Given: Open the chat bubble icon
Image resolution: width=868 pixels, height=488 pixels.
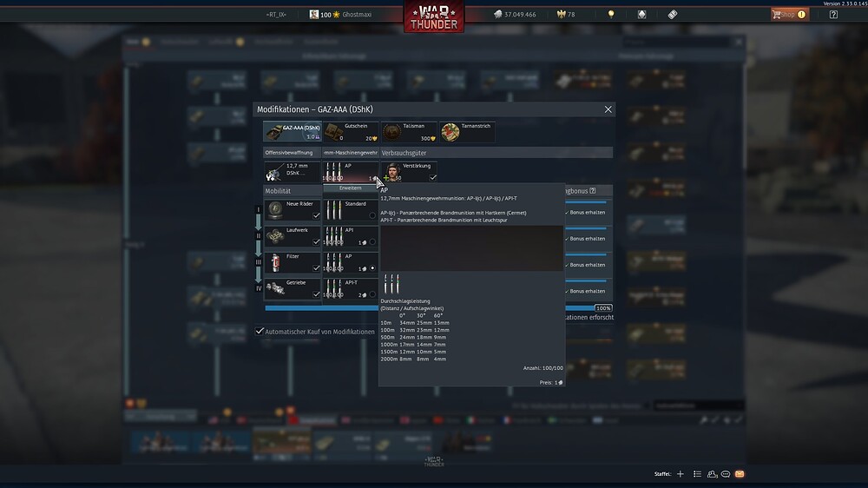Looking at the screenshot, I should (726, 474).
